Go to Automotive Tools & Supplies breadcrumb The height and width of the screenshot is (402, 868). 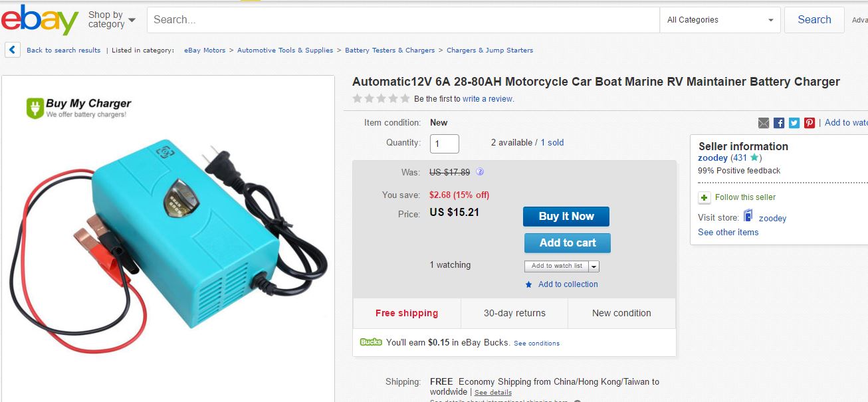pyautogui.click(x=285, y=50)
